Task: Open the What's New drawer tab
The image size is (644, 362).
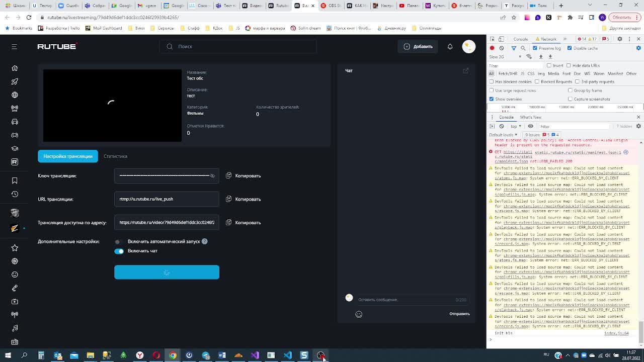Action: (x=531, y=117)
